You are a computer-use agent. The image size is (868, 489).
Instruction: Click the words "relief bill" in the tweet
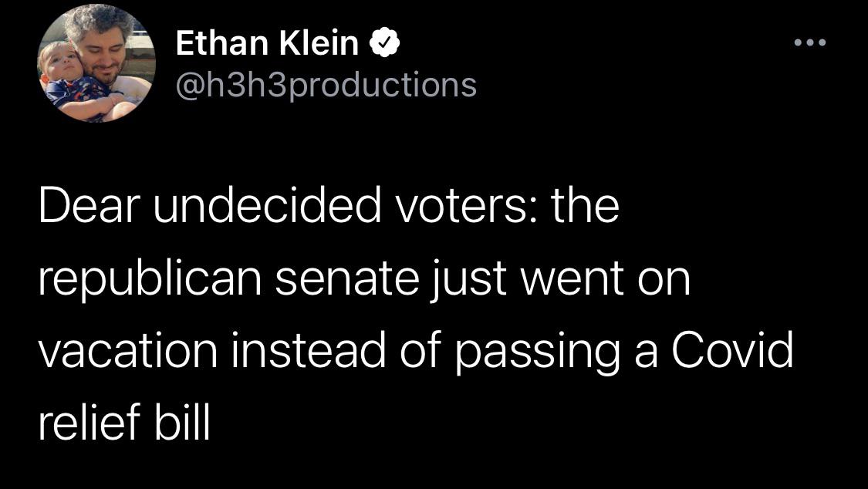click(123, 422)
